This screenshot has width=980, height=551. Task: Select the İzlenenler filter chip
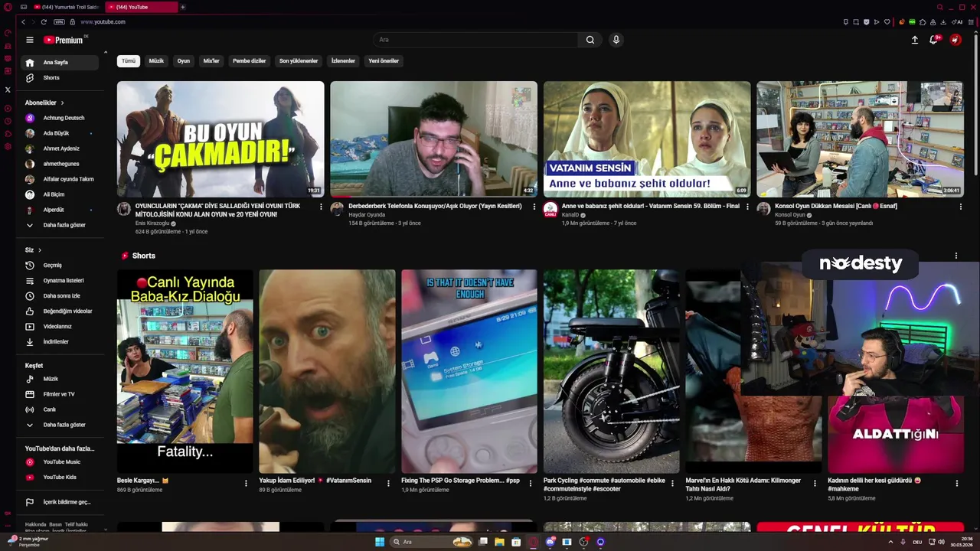(343, 60)
